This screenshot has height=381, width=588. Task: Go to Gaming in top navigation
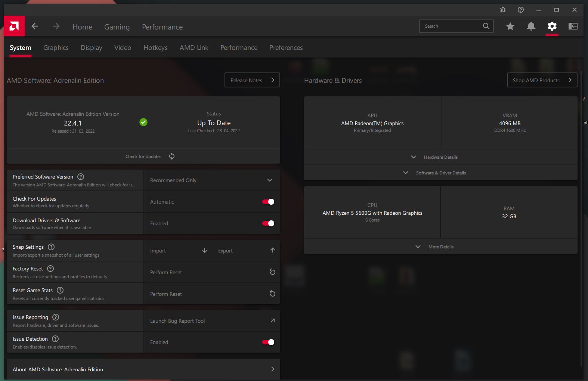pos(117,27)
